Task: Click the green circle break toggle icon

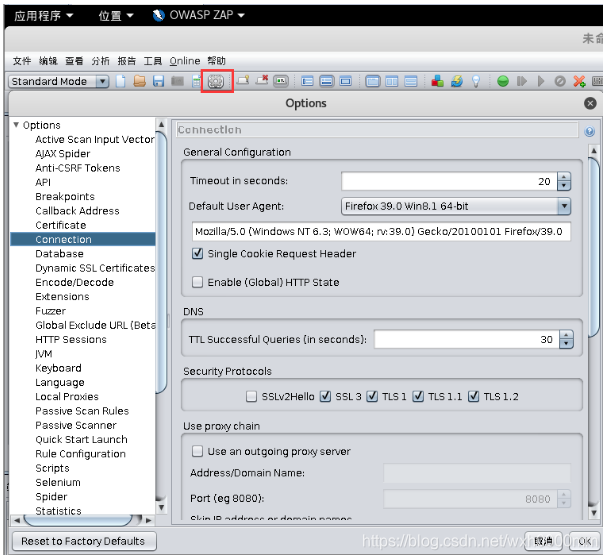Action: tap(503, 81)
